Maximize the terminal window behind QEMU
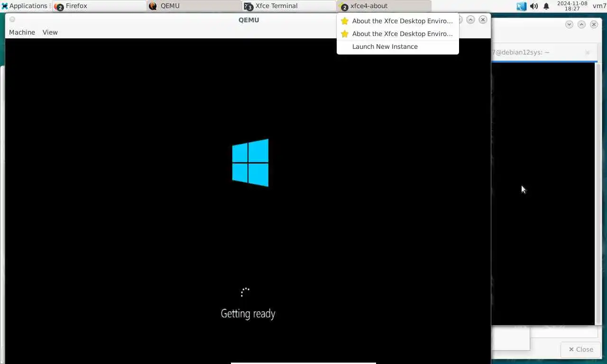 point(581,24)
